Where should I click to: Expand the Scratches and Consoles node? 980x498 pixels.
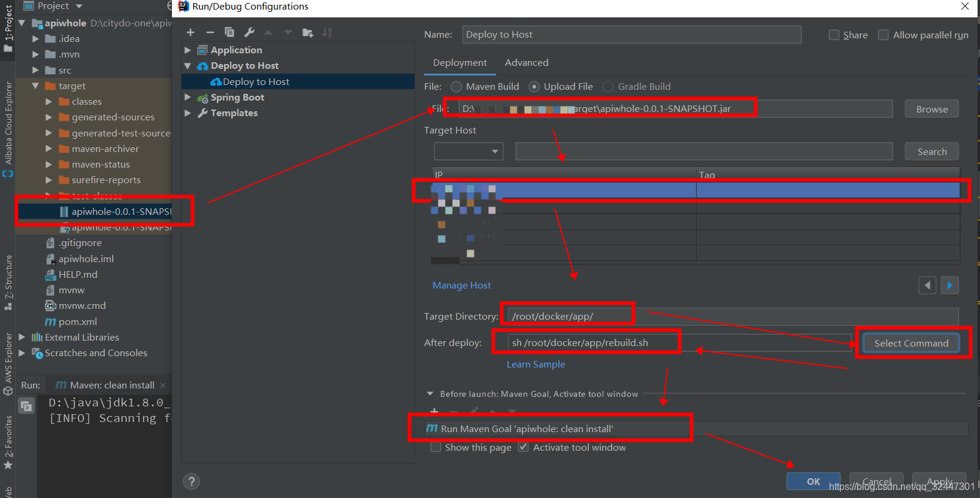click(22, 353)
